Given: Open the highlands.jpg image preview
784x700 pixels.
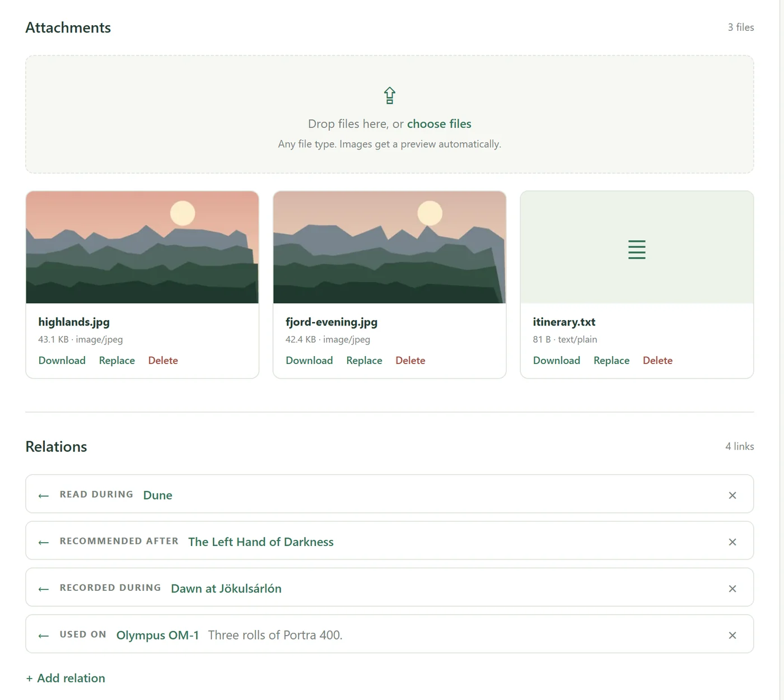Looking at the screenshot, I should click(x=142, y=248).
